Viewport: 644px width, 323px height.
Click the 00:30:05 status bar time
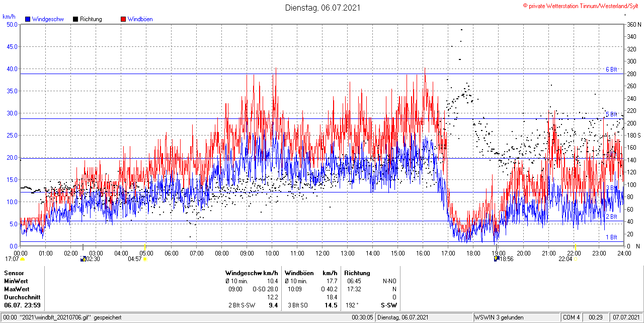pyautogui.click(x=362, y=317)
